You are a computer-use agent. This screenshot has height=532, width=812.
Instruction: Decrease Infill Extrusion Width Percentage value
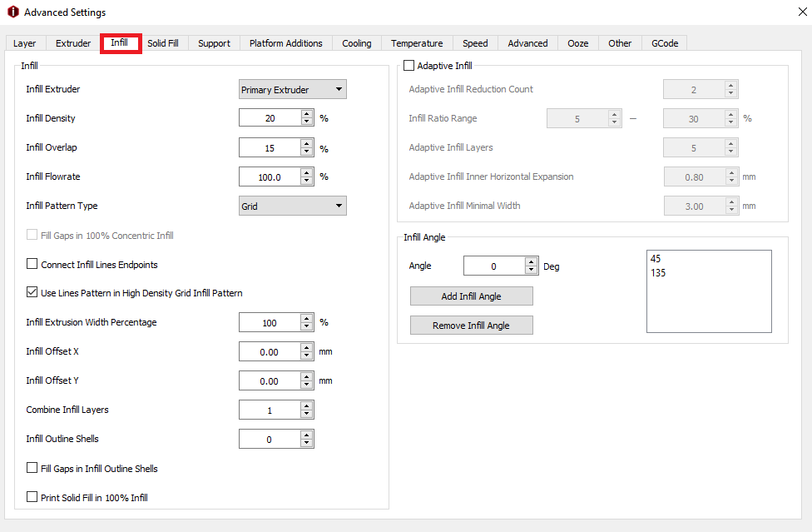[306, 326]
